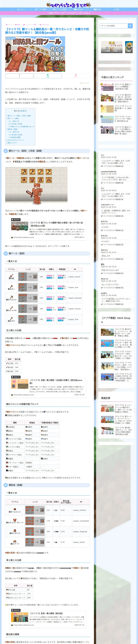Click the 銅のオノ item icon in table
This screenshot has width=138, height=644.
11,286
